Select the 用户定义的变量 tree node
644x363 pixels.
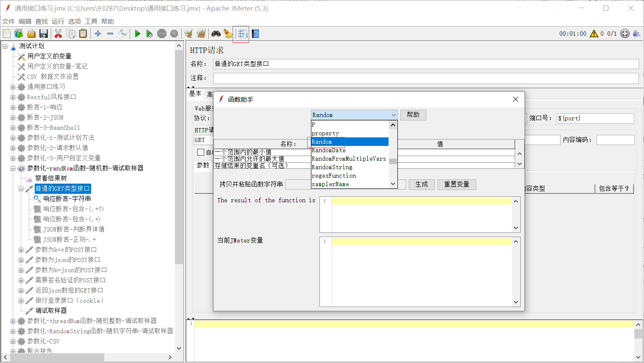49,56
